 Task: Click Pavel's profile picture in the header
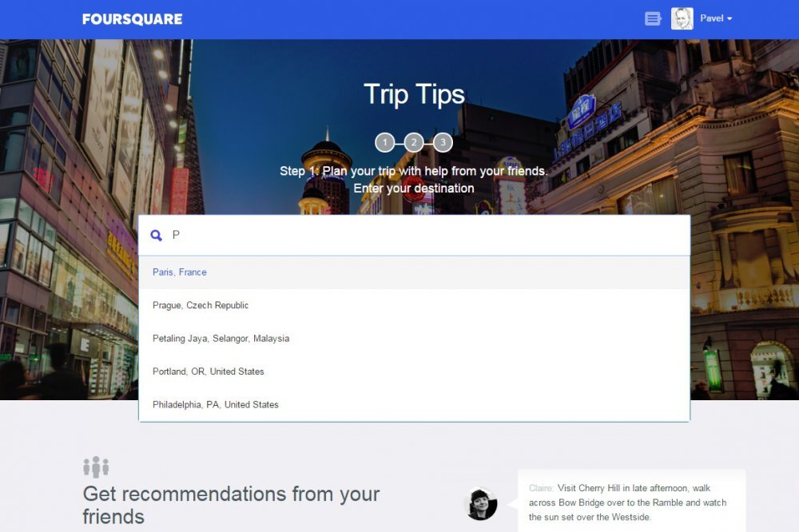(681, 18)
